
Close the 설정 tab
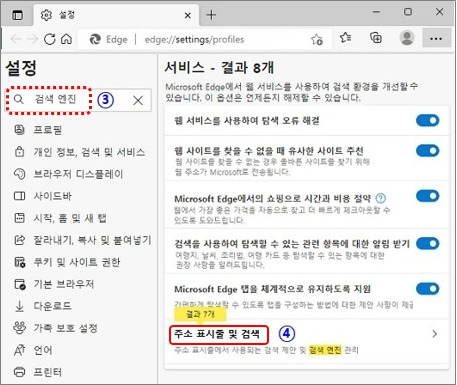[x=188, y=15]
